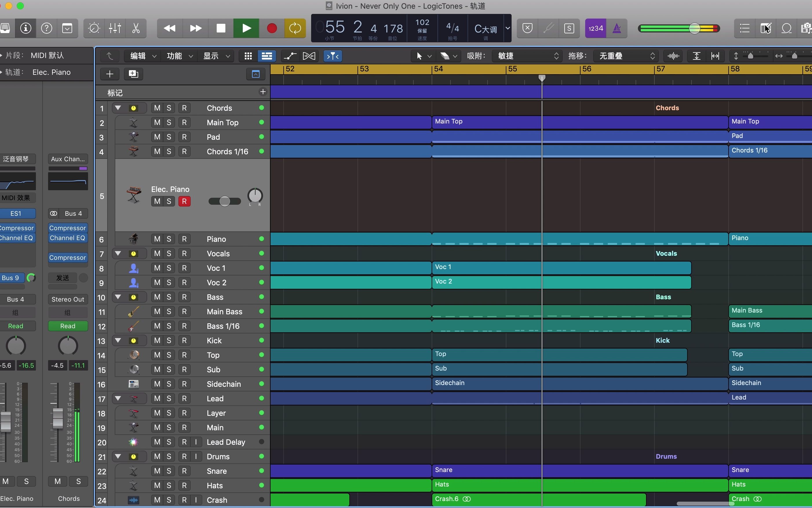The height and width of the screenshot is (508, 812).
Task: Add a marker with plus button
Action: [x=263, y=92]
